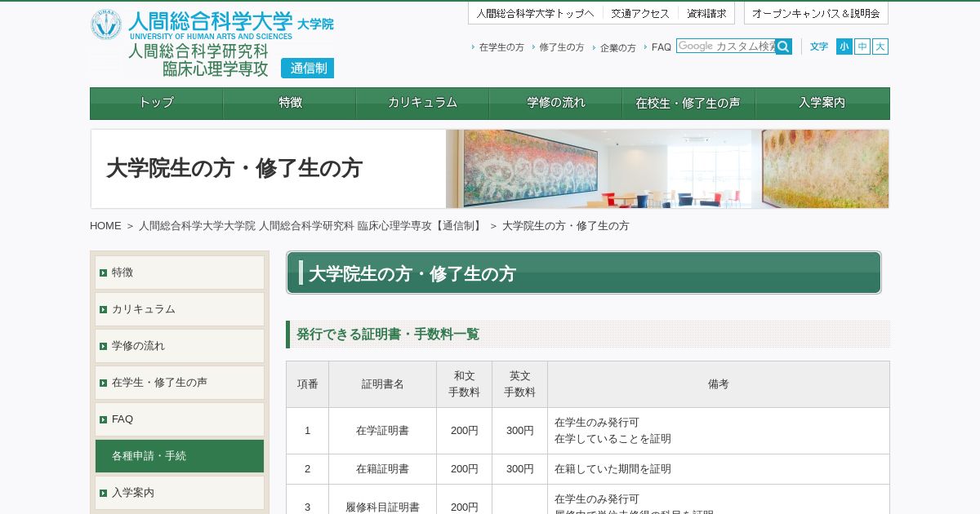The height and width of the screenshot is (514, 980).
Task: Open 交通アクセス link
Action: pyautogui.click(x=640, y=13)
